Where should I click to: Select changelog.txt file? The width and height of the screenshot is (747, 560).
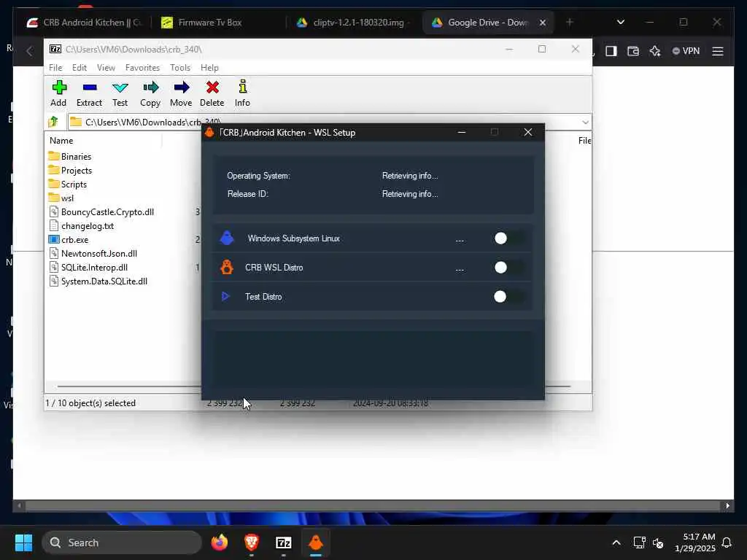point(81,226)
